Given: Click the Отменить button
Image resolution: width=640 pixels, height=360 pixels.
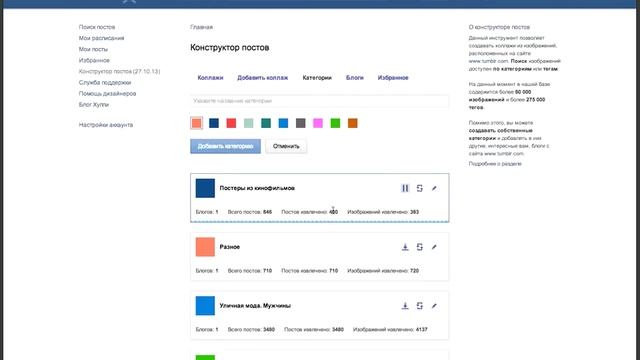Looking at the screenshot, I should 286,146.
